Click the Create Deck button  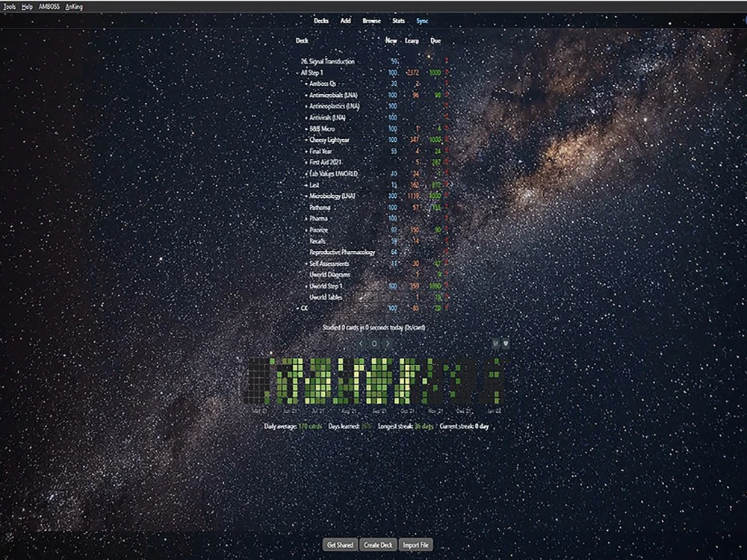tap(378, 545)
